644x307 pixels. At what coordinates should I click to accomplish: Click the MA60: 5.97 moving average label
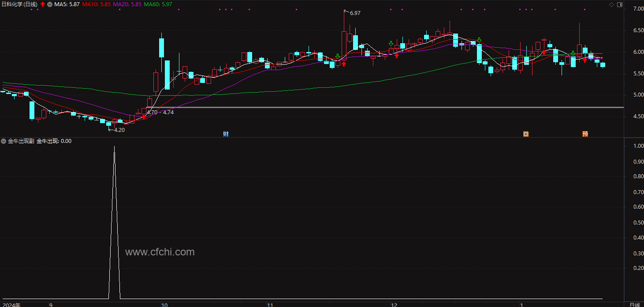click(158, 4)
